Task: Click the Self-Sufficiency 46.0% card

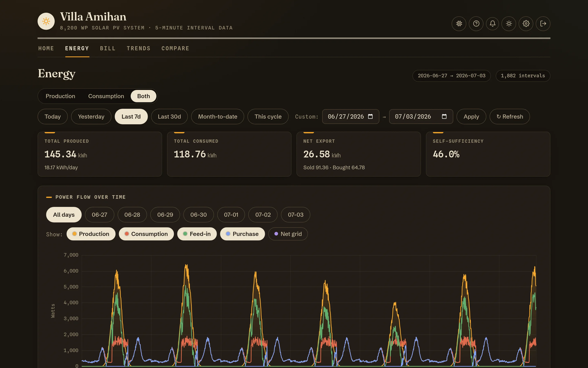Action: (x=488, y=154)
